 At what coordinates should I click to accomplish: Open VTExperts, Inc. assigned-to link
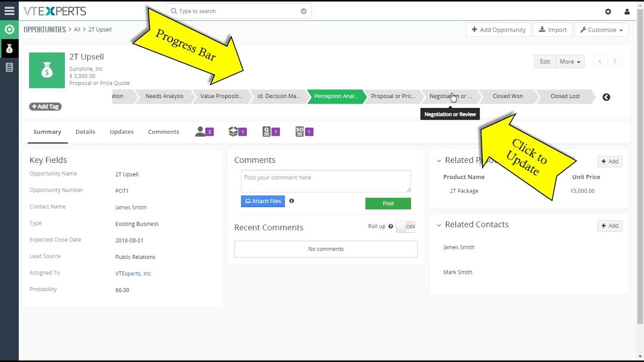coord(133,274)
